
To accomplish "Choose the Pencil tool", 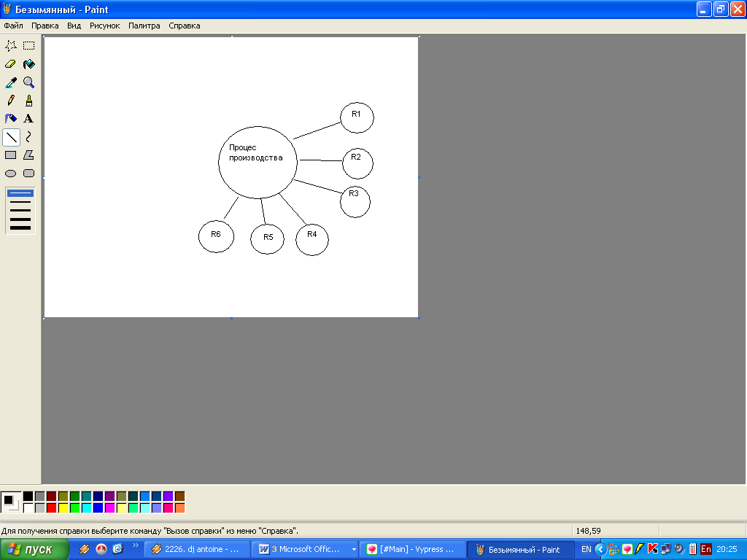I will coord(11,101).
